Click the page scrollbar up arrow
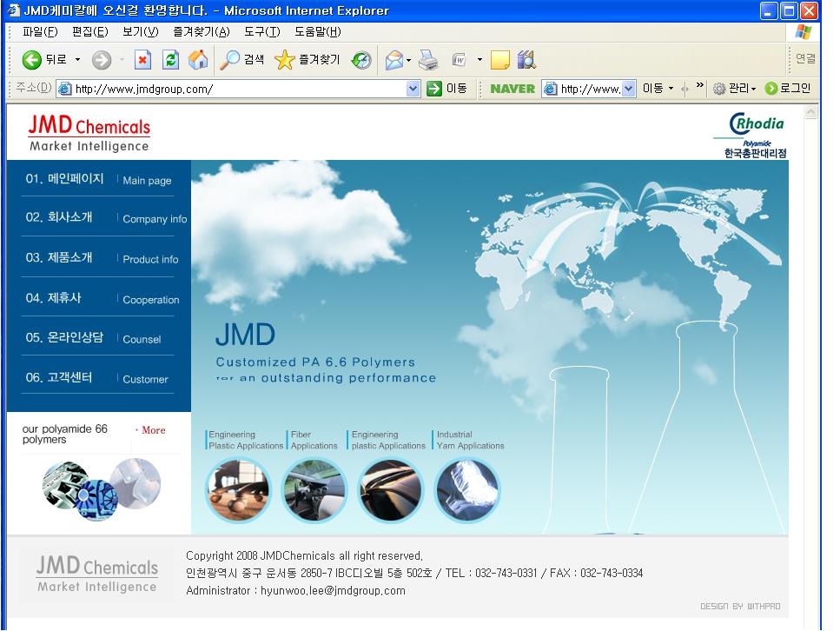Image resolution: width=840 pixels, height=631 pixels. [x=811, y=112]
